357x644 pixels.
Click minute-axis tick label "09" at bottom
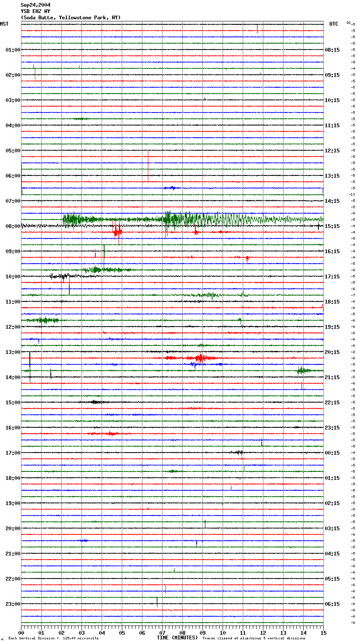[x=202, y=633]
